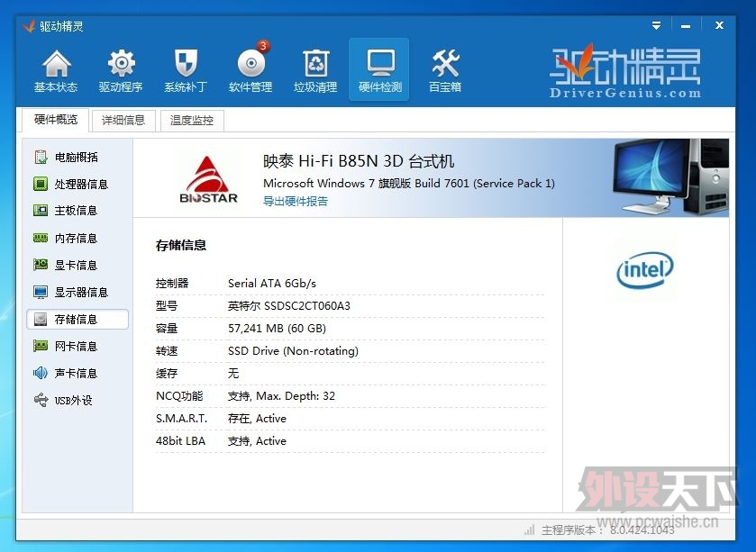Screen dimensions: 756x552
Task: Open 垃圾清理 recycle bin icon
Action: [315, 64]
